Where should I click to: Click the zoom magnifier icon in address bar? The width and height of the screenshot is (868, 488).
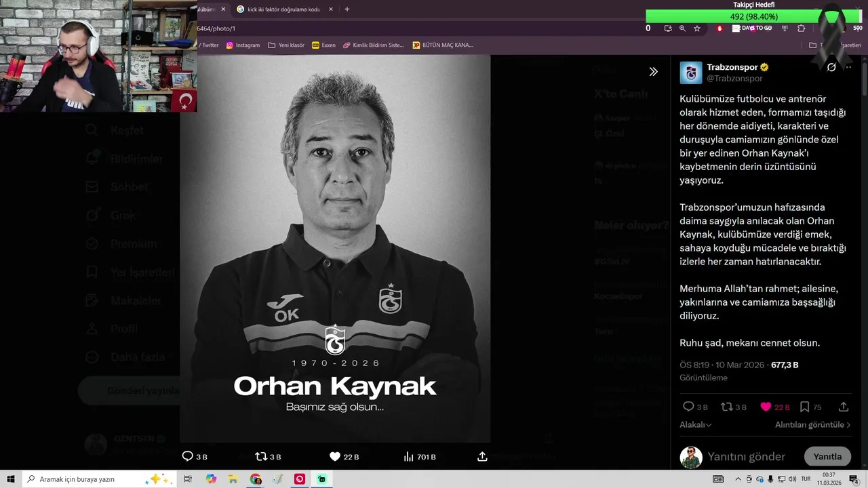coord(682,28)
